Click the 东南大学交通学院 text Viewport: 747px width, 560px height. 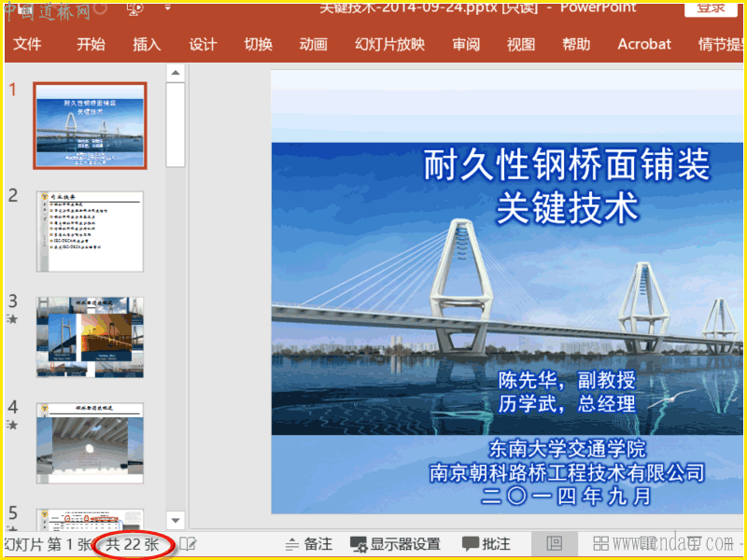tap(567, 449)
